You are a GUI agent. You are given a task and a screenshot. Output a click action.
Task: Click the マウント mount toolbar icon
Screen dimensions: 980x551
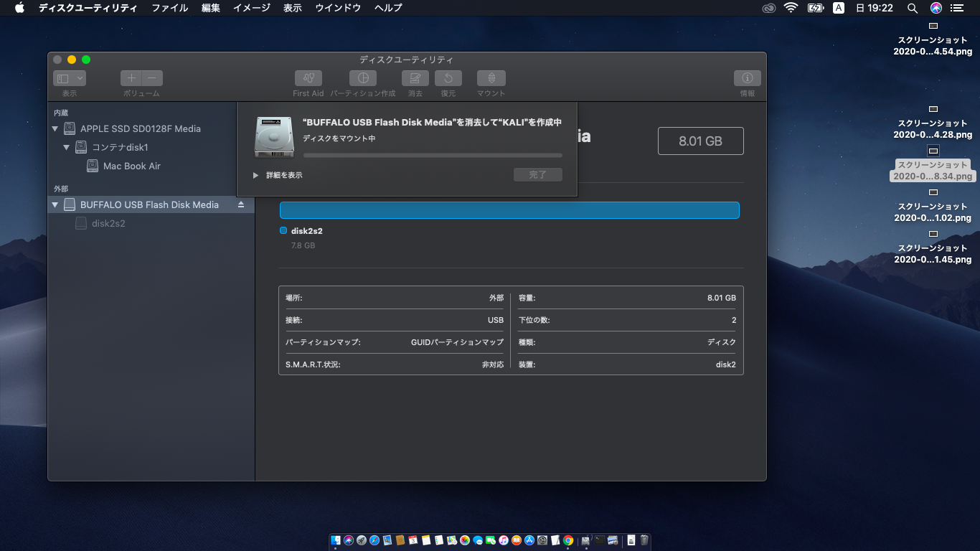[x=491, y=78]
